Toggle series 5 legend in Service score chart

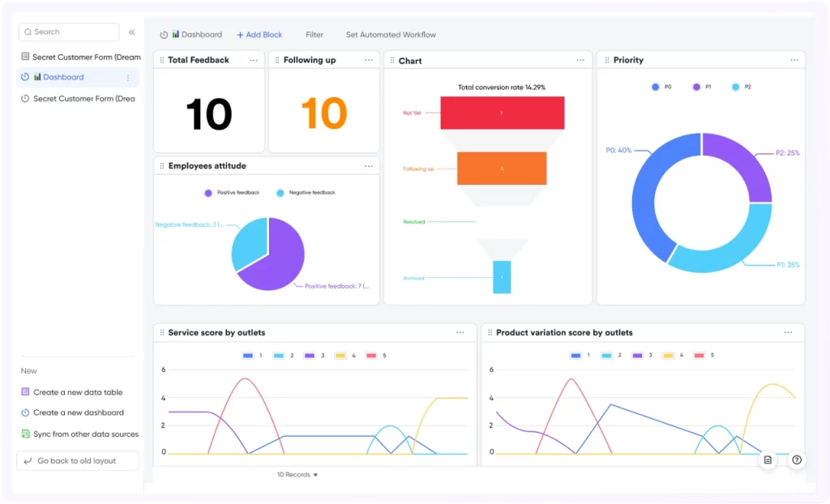click(x=376, y=356)
